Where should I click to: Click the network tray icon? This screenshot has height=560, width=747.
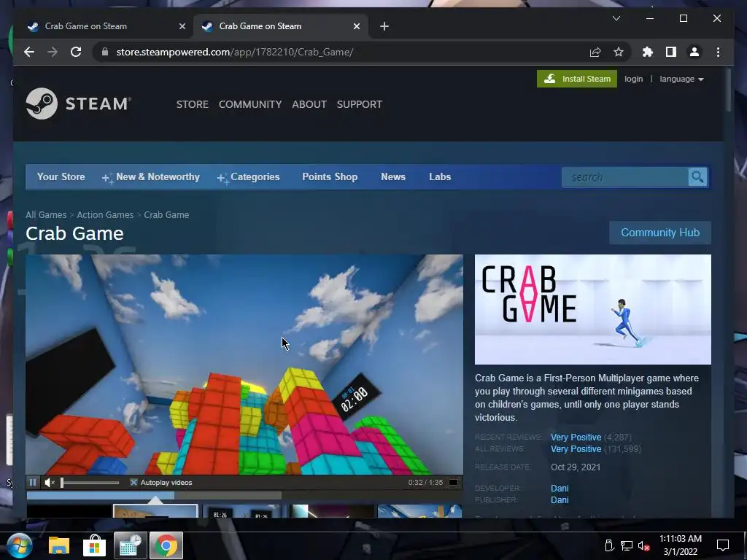click(627, 545)
